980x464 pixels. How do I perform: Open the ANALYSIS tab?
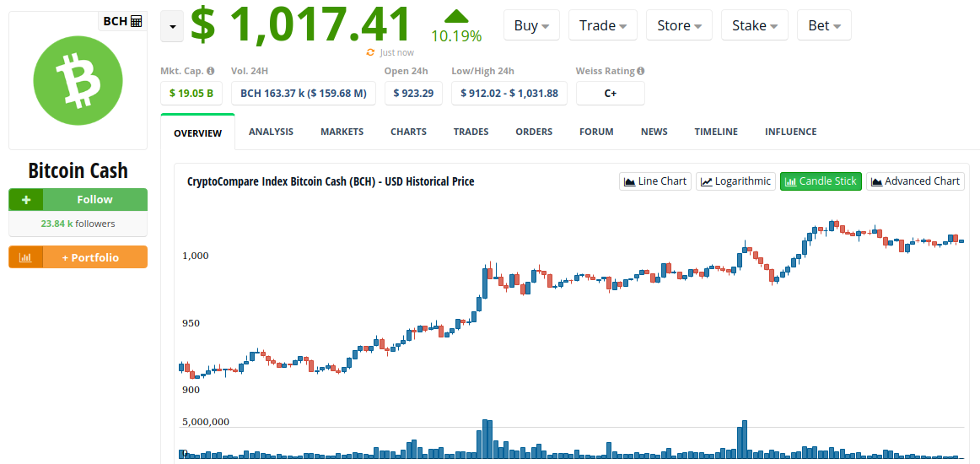click(271, 132)
